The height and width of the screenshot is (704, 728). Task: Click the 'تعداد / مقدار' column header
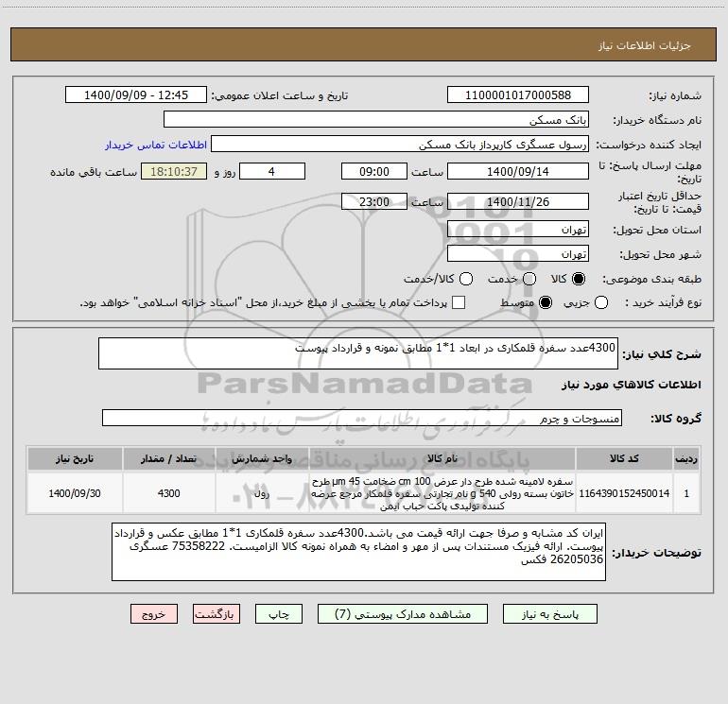[168, 458]
